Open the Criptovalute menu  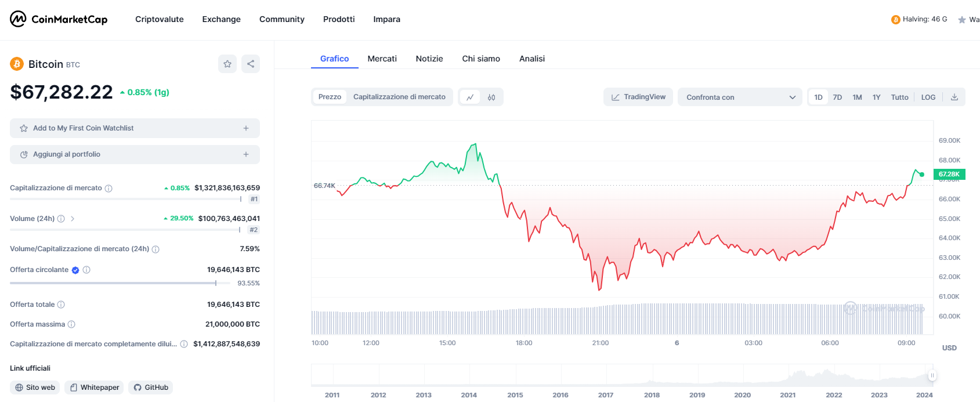pos(160,19)
